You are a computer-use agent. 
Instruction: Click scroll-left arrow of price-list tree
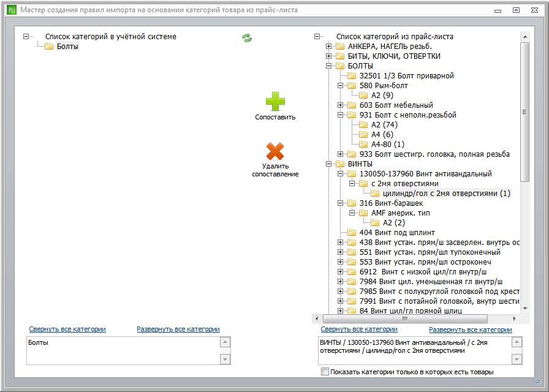[317, 318]
